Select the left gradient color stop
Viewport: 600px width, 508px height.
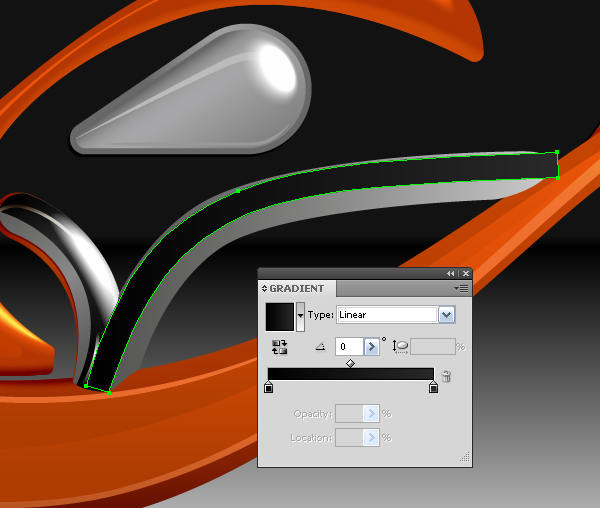point(269,387)
